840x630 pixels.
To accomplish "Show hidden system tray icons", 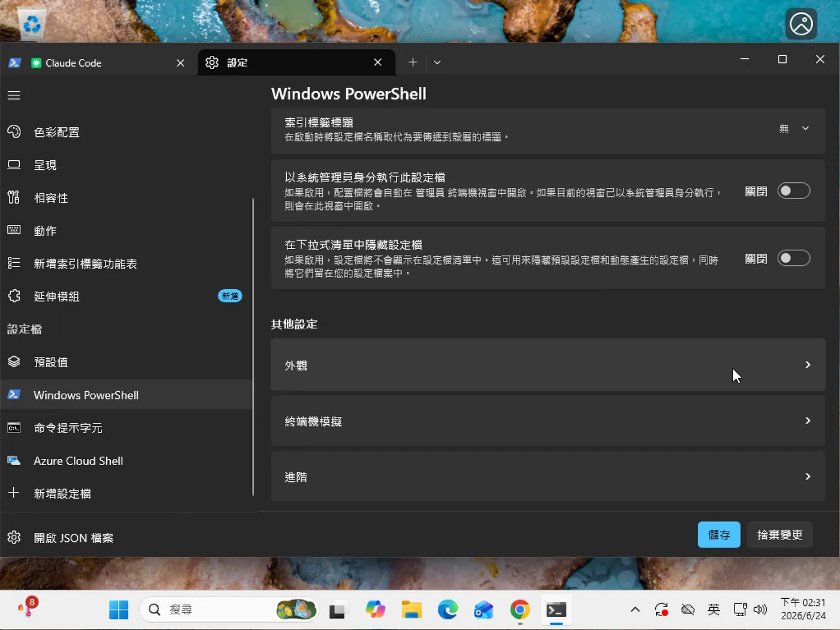I will click(x=635, y=610).
